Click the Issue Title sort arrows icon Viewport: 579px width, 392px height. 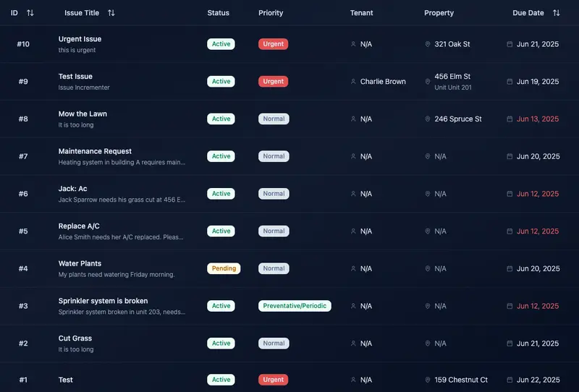pyautogui.click(x=111, y=13)
